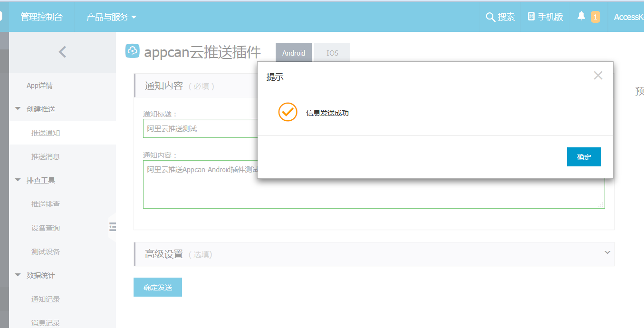Click the orange success checkmark icon

pos(288,112)
